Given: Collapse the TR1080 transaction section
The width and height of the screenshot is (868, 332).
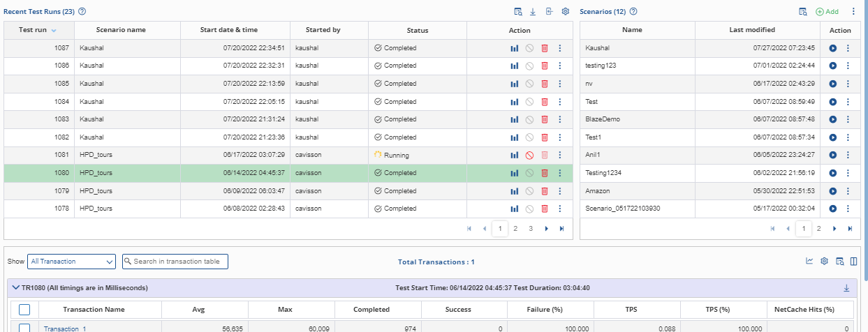Looking at the screenshot, I should [x=15, y=287].
